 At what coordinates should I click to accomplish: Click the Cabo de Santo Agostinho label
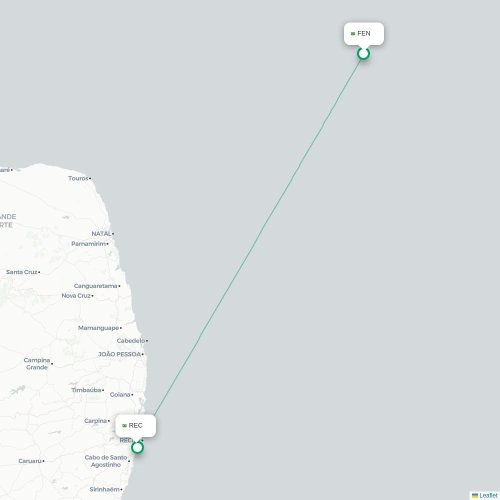(106, 461)
